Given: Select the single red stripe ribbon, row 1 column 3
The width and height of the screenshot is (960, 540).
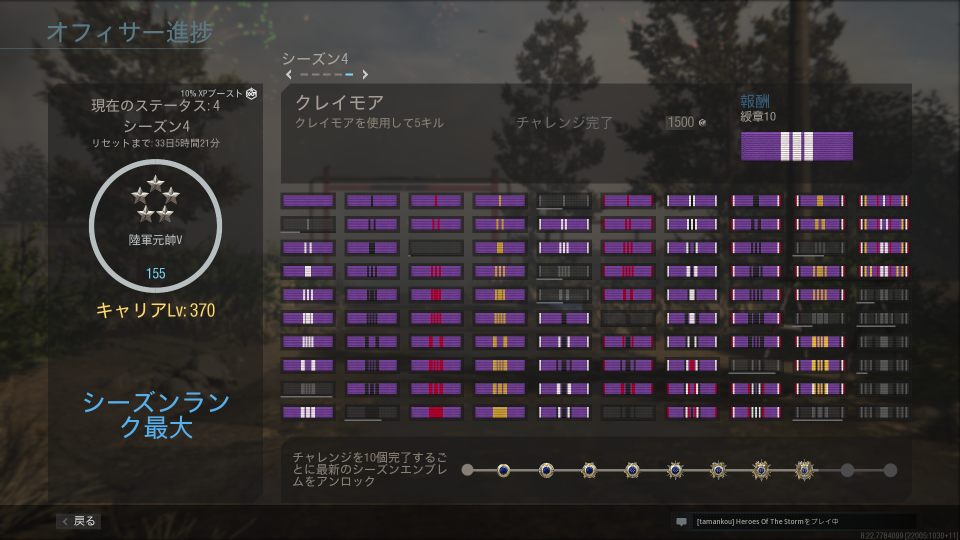Looking at the screenshot, I should click(x=436, y=201).
